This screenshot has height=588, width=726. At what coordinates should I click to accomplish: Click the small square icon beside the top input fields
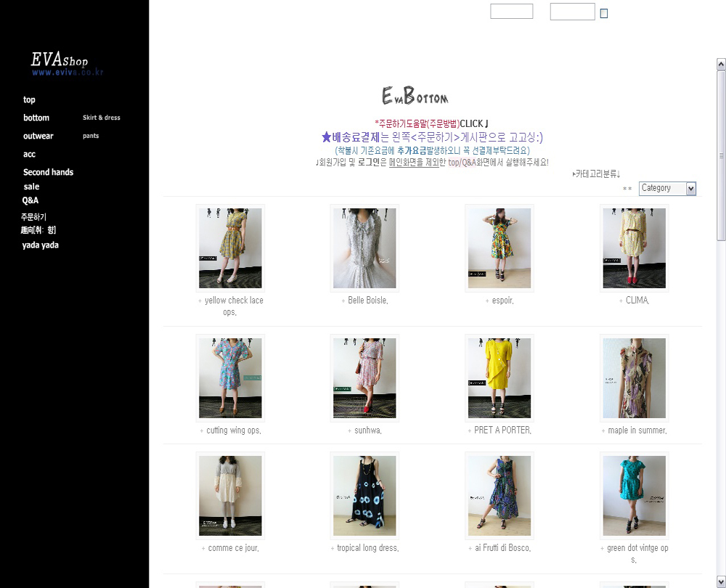(x=603, y=13)
